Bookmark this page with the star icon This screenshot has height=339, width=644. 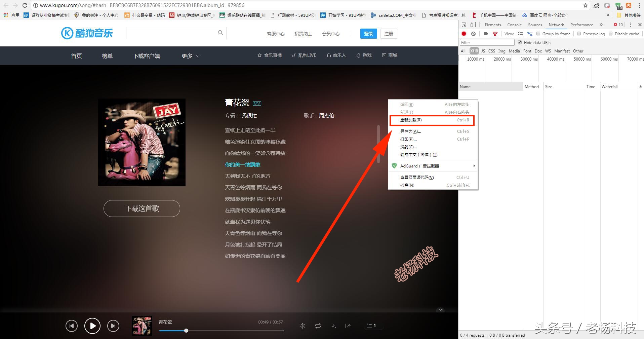tap(586, 5)
